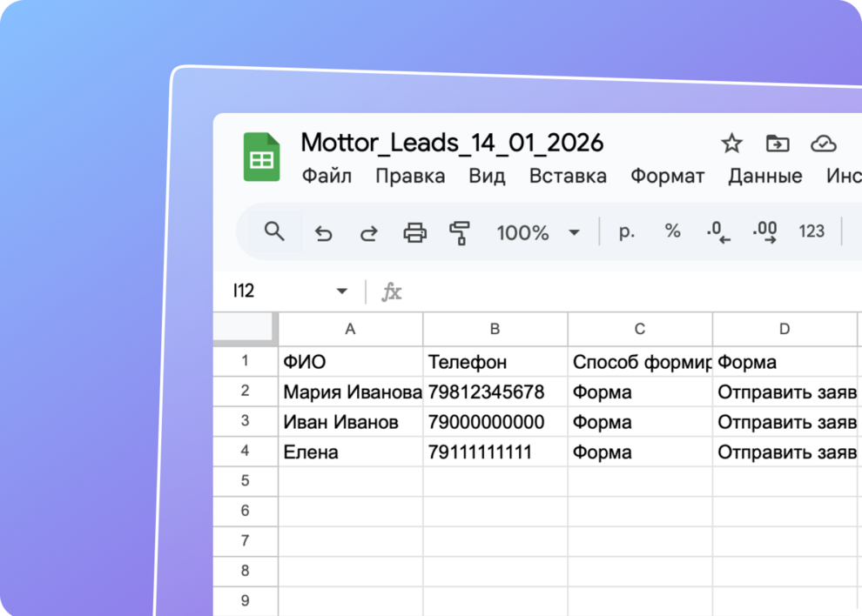862x616 pixels.
Task: Apply percent number format
Action: click(672, 231)
